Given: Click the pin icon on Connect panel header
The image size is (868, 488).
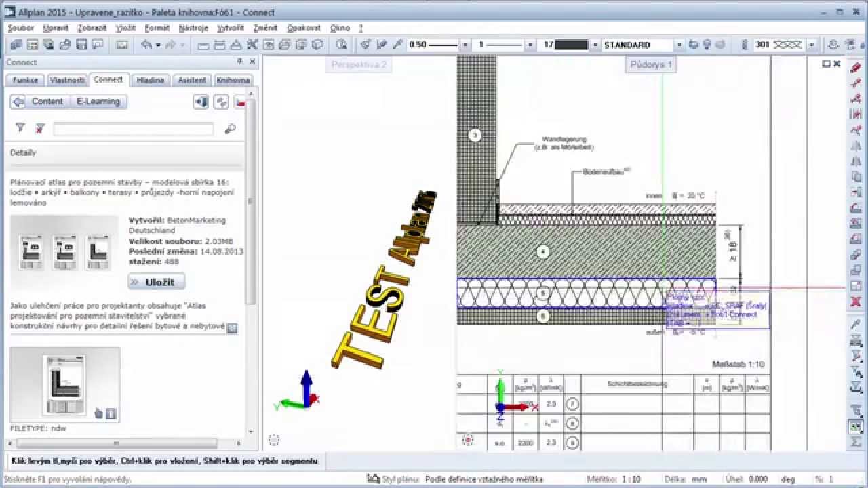Looking at the screenshot, I should [x=239, y=62].
